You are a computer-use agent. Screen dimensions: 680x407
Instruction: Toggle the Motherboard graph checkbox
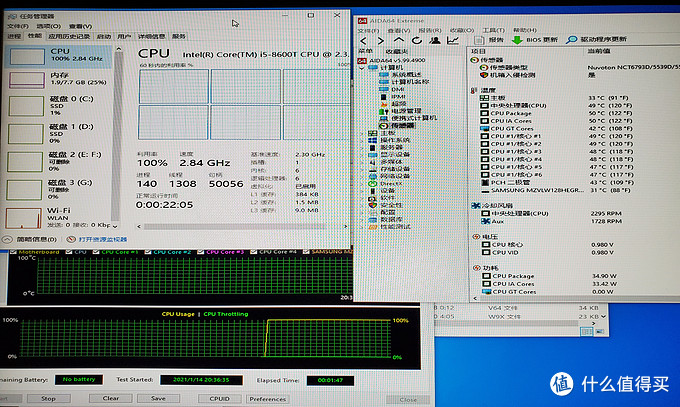13,252
